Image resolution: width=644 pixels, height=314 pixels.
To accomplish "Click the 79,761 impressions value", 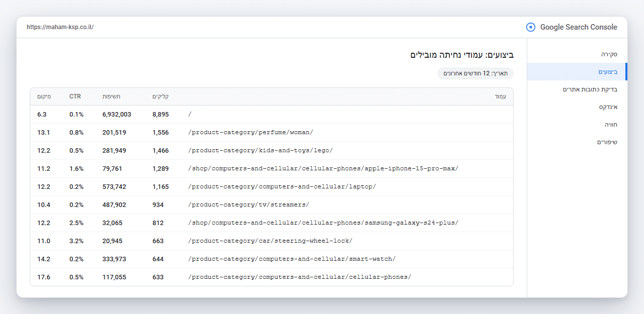I will [x=112, y=169].
